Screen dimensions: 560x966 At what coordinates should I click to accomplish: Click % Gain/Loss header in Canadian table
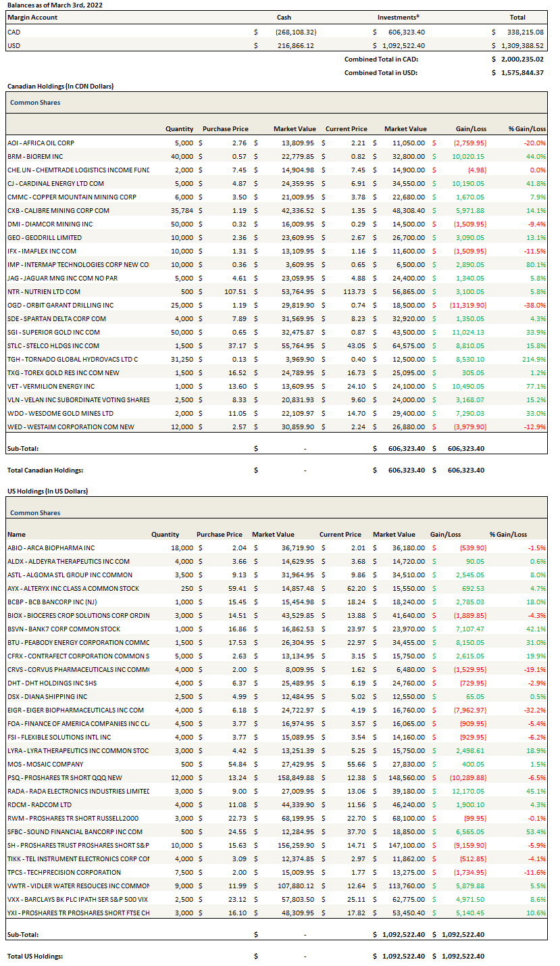pyautogui.click(x=527, y=128)
